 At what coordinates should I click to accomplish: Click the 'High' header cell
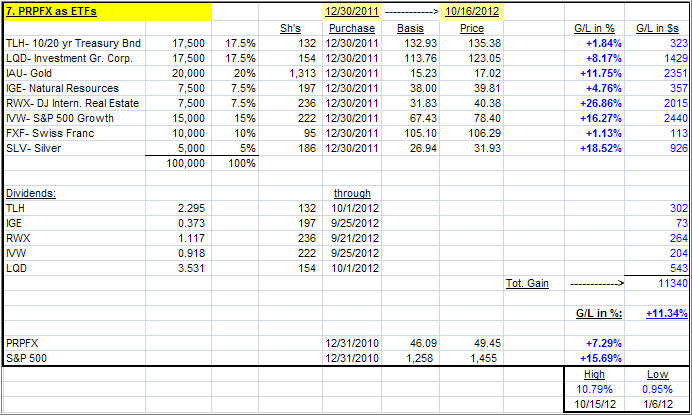pyautogui.click(x=594, y=374)
